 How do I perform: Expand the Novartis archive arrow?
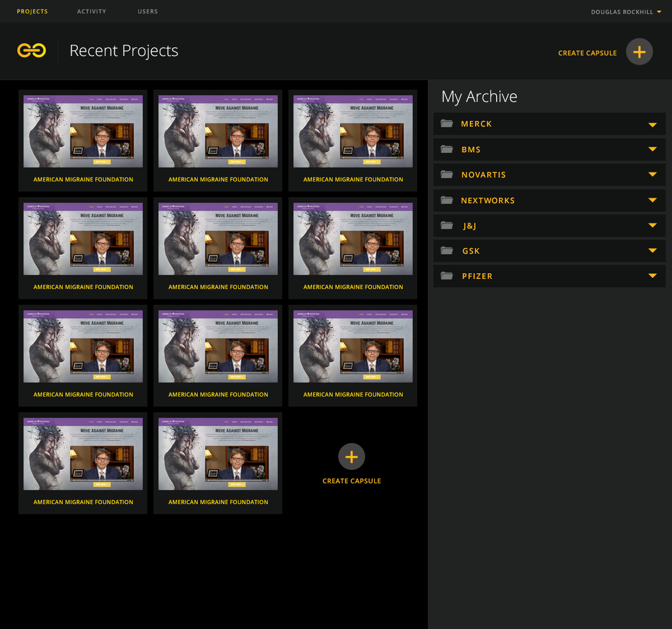652,175
